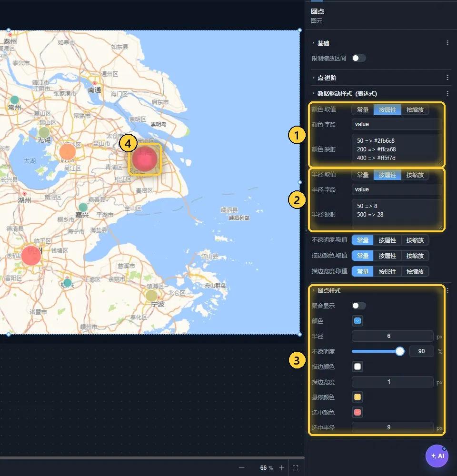Select the yellow Ningbo point on map

(151, 296)
